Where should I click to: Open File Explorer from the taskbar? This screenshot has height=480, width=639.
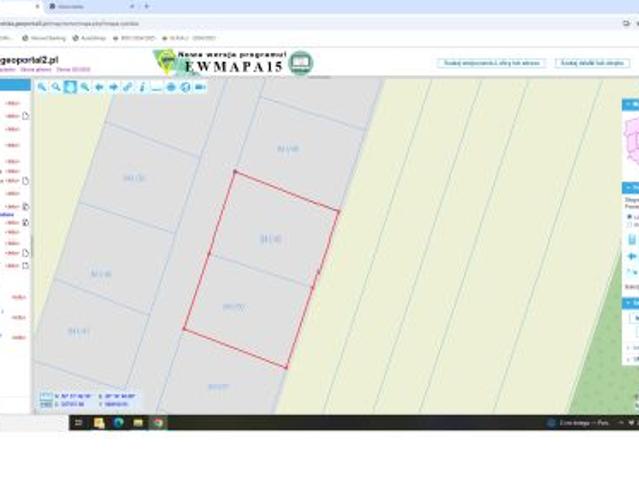coord(99,423)
